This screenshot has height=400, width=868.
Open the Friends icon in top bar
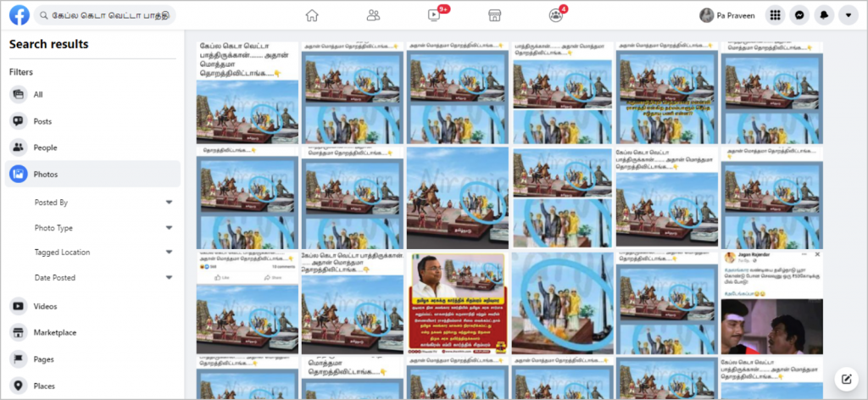click(373, 15)
